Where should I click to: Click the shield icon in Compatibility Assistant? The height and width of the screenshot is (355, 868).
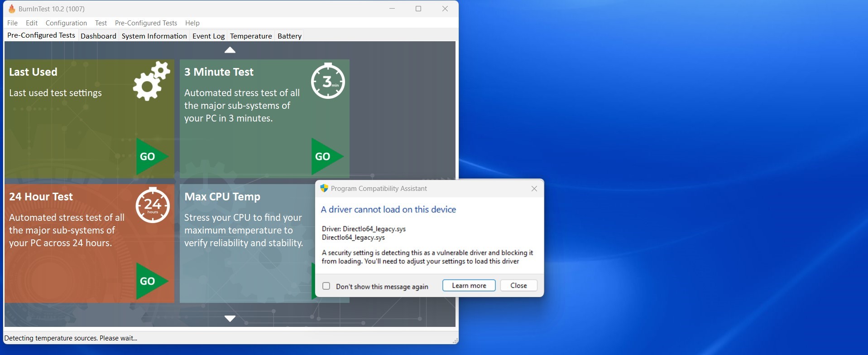[324, 188]
